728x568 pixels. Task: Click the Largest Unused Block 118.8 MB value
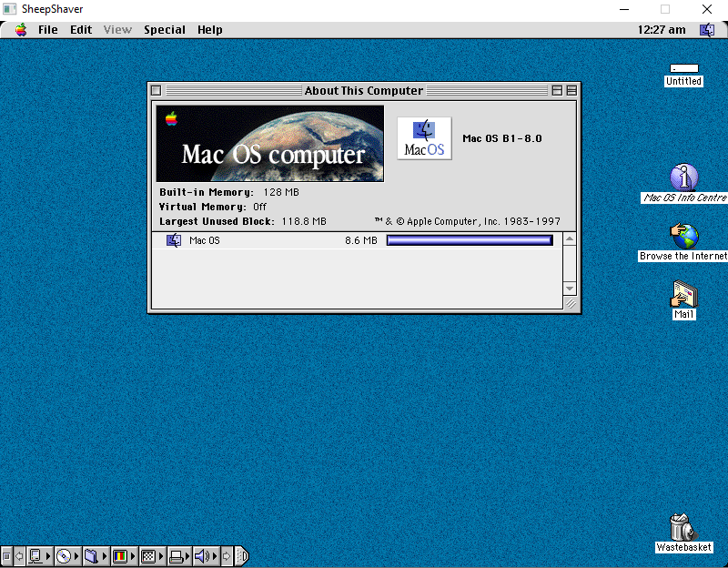click(304, 221)
